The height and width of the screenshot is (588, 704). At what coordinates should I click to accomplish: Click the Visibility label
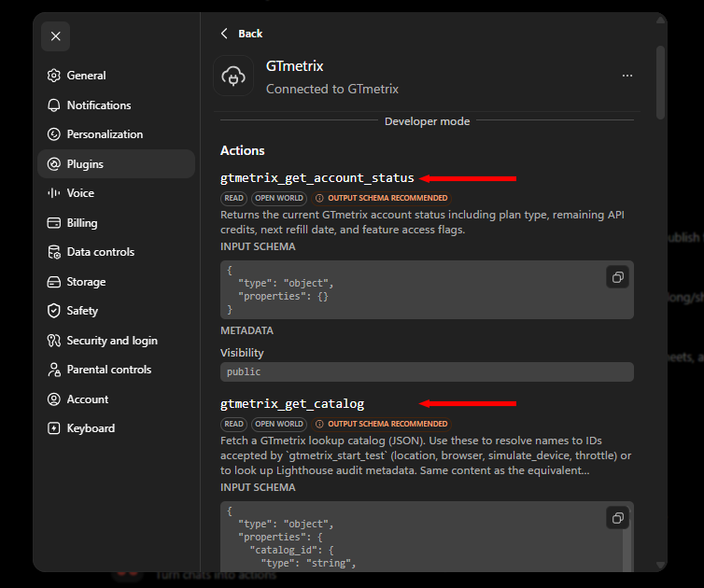tap(242, 353)
